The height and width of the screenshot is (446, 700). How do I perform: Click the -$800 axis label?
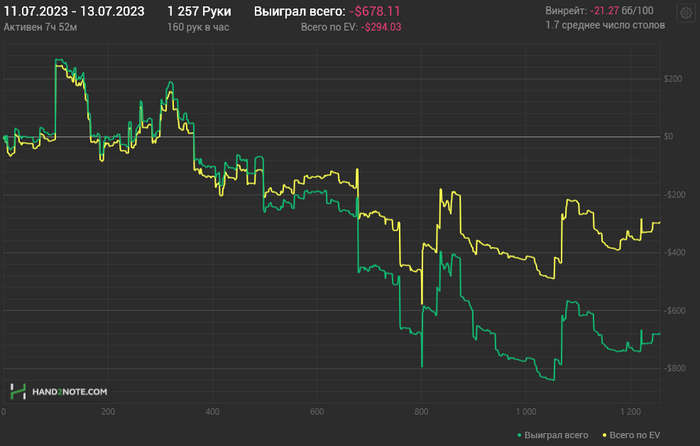tap(673, 368)
